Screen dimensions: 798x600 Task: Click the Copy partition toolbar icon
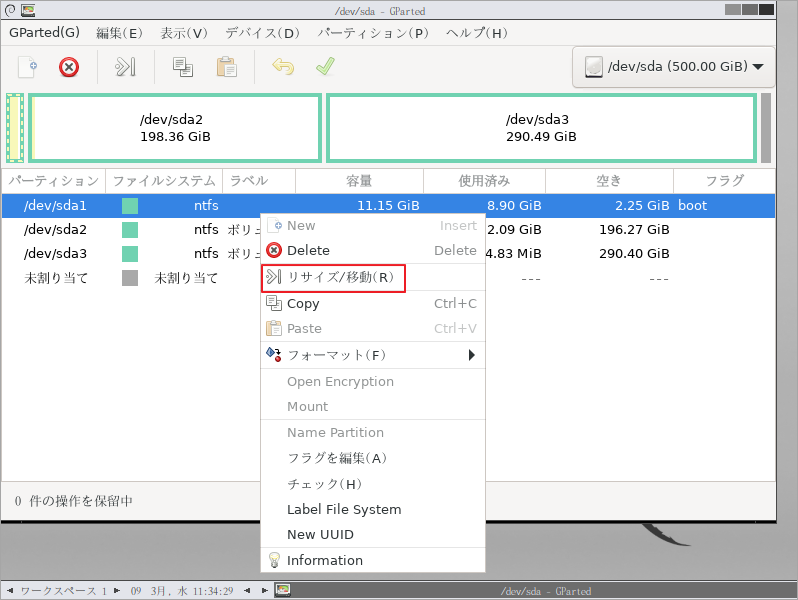(183, 67)
